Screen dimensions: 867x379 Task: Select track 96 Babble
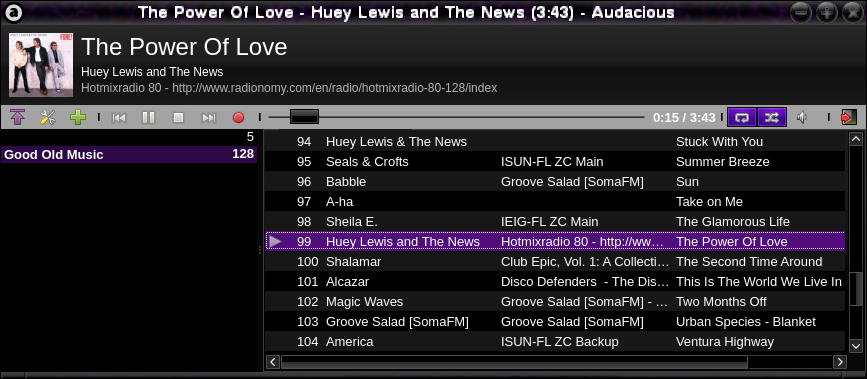[x=555, y=181]
